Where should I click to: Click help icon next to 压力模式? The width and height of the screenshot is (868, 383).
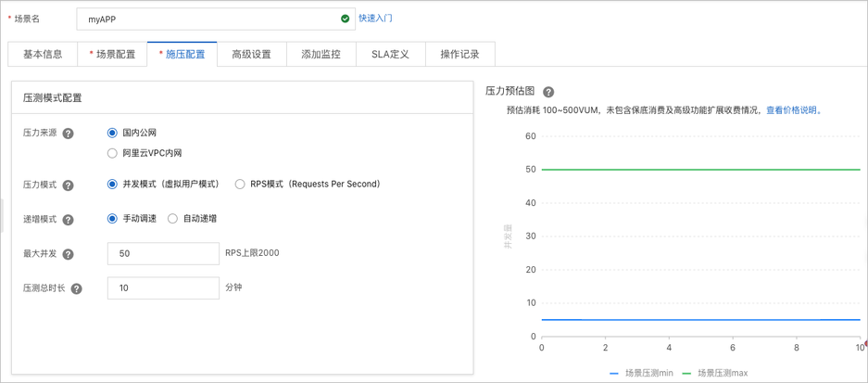69,185
